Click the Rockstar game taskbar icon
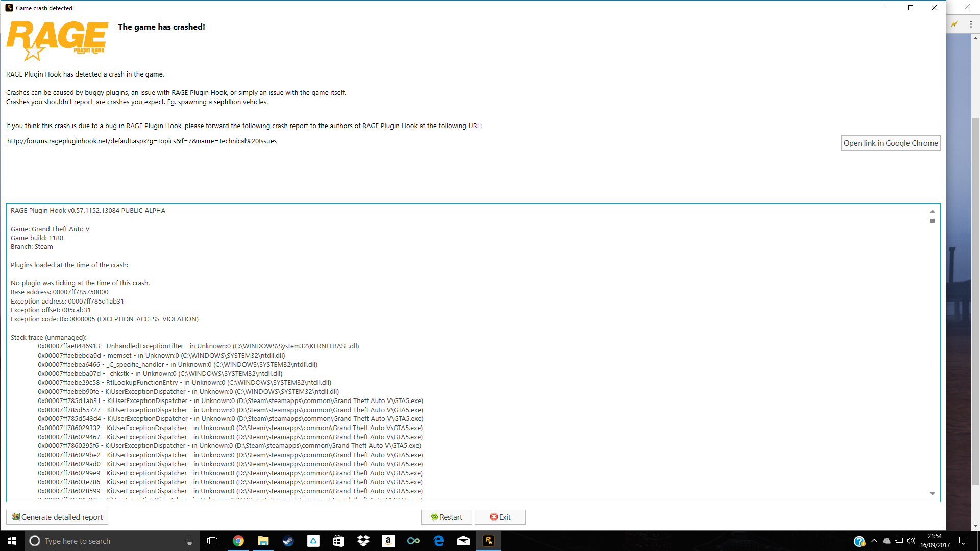980x551 pixels. pos(488,541)
